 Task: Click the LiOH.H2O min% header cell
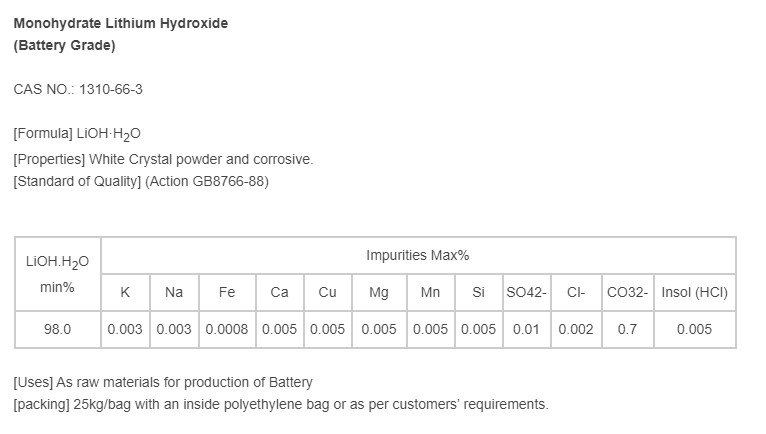point(57,275)
